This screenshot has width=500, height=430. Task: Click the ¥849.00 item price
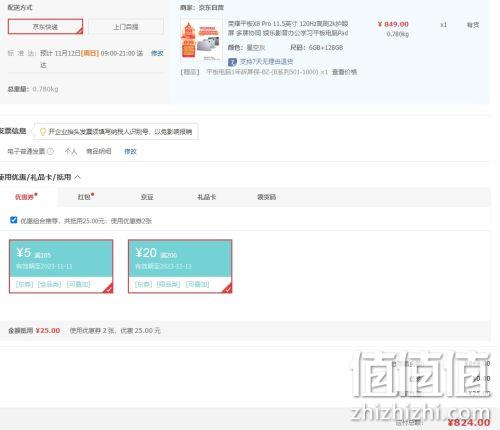[x=393, y=24]
